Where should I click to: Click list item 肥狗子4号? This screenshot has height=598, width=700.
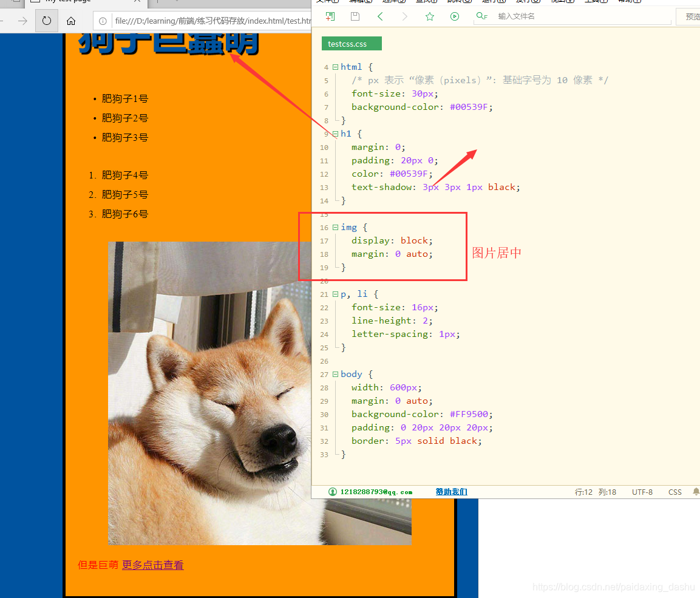tap(124, 175)
